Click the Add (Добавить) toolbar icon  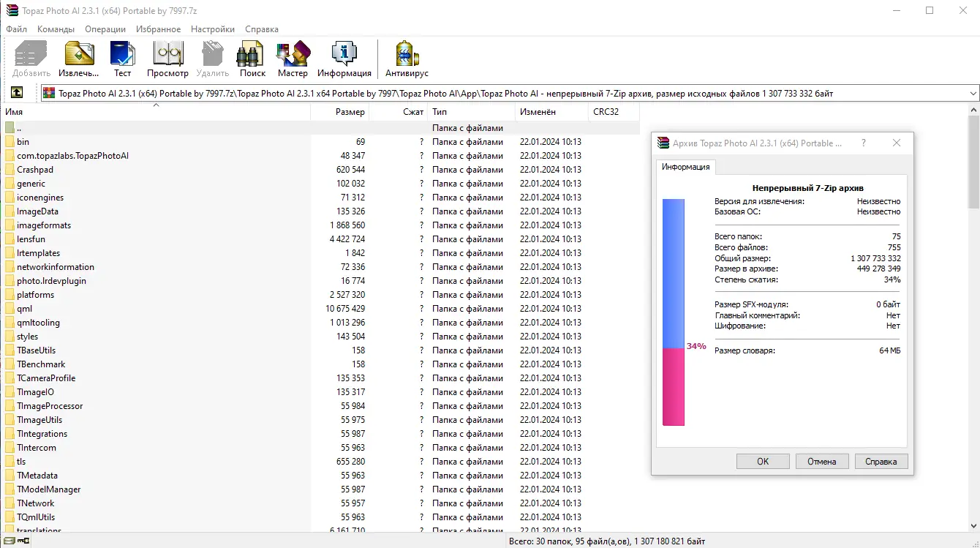pos(31,59)
